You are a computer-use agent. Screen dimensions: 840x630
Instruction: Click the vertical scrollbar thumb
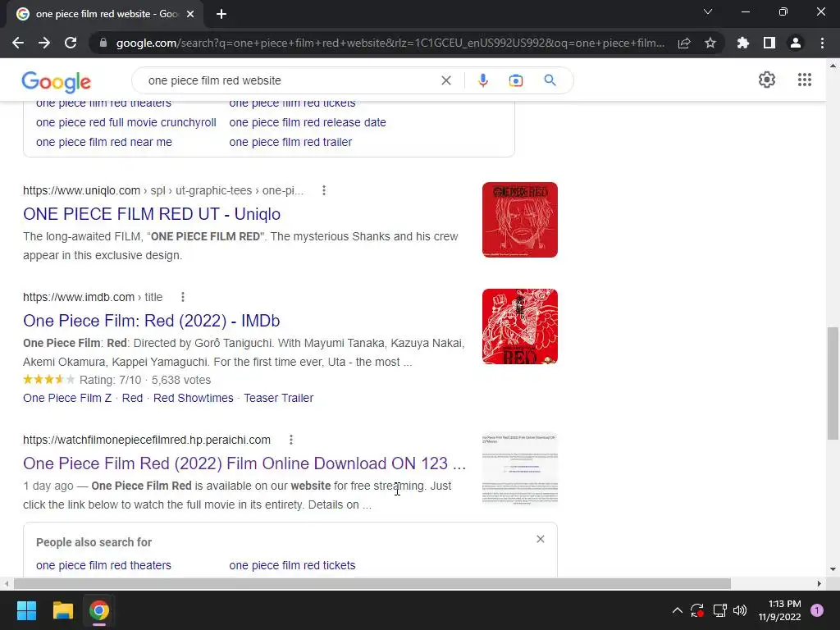pyautogui.click(x=833, y=383)
